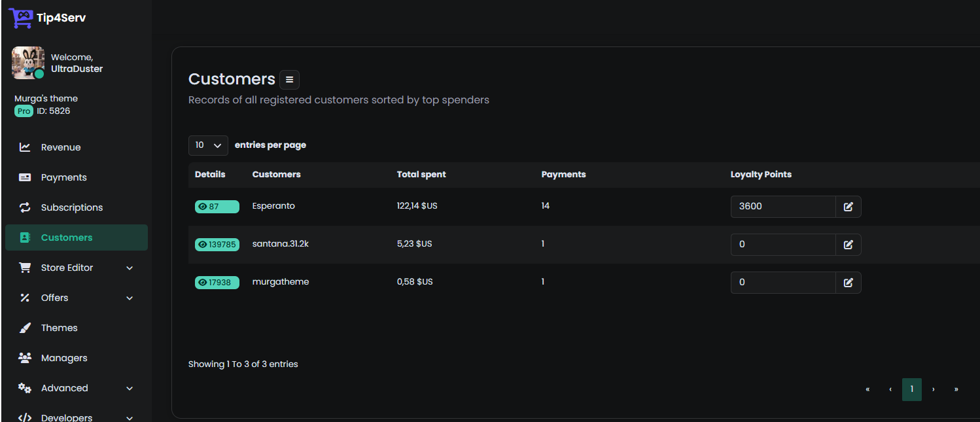Viewport: 980px width, 422px height.
Task: Click the UltraDuster profile avatar
Action: pos(28,63)
